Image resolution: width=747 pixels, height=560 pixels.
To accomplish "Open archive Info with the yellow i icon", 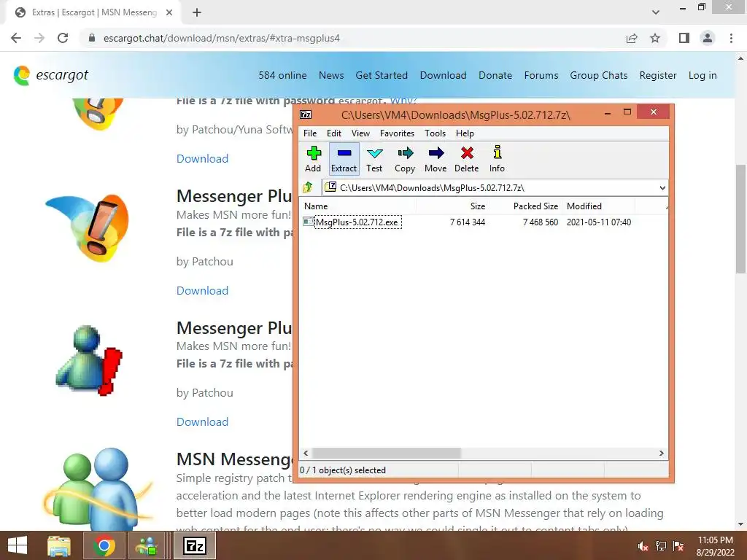I will click(497, 159).
